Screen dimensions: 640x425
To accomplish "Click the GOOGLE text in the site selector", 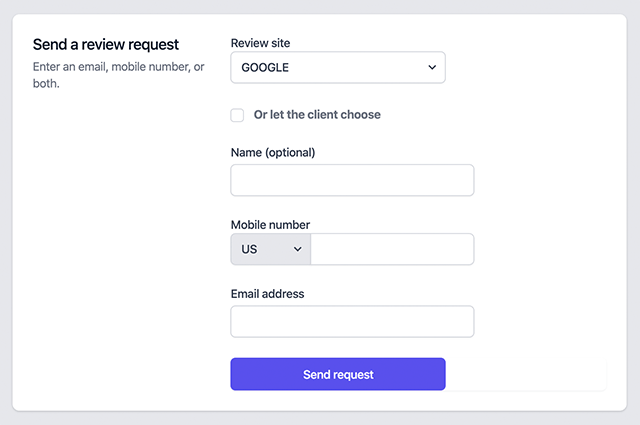I will tap(265, 68).
